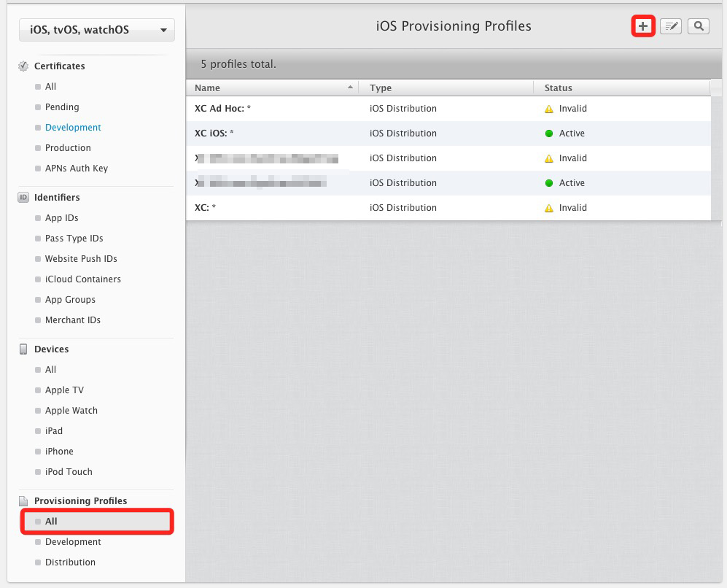
Task: Select All under Provisioning Profiles
Action: point(51,521)
